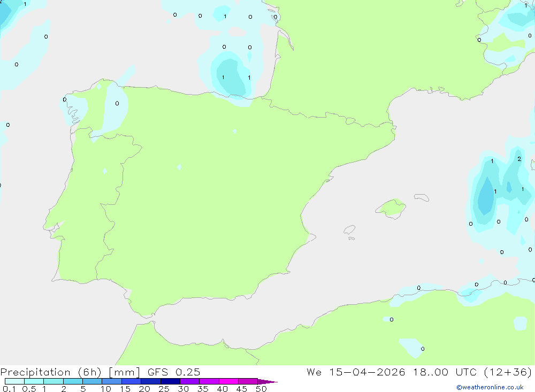This screenshot has height=392, width=535.
Task: Click the legend label '50'
Action: click(x=261, y=389)
